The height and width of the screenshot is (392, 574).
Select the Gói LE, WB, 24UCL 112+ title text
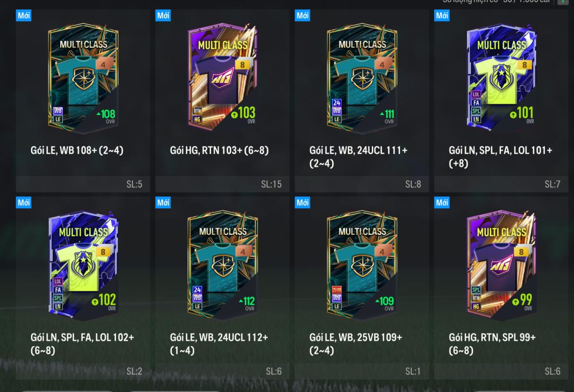tap(219, 344)
